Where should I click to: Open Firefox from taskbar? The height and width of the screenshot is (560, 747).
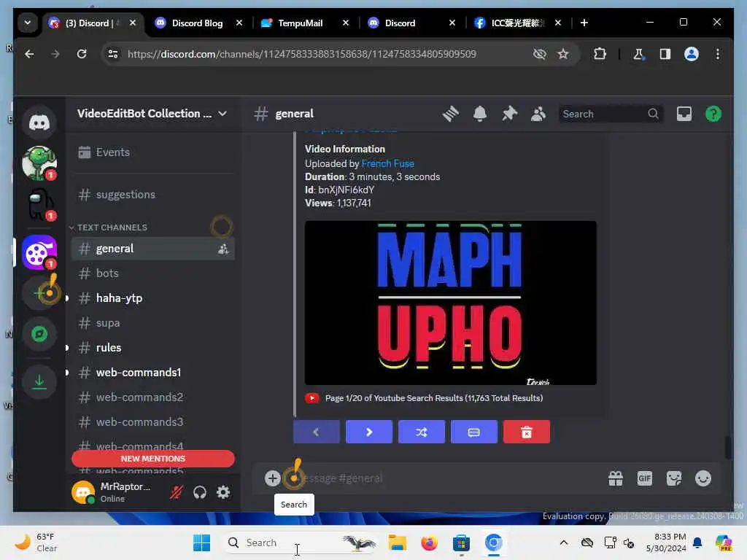pos(429,542)
